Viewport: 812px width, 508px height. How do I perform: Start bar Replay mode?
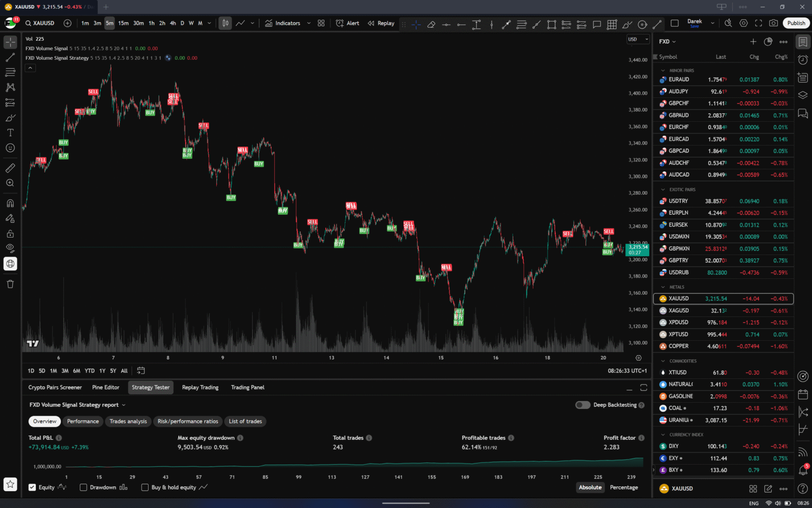click(x=381, y=23)
